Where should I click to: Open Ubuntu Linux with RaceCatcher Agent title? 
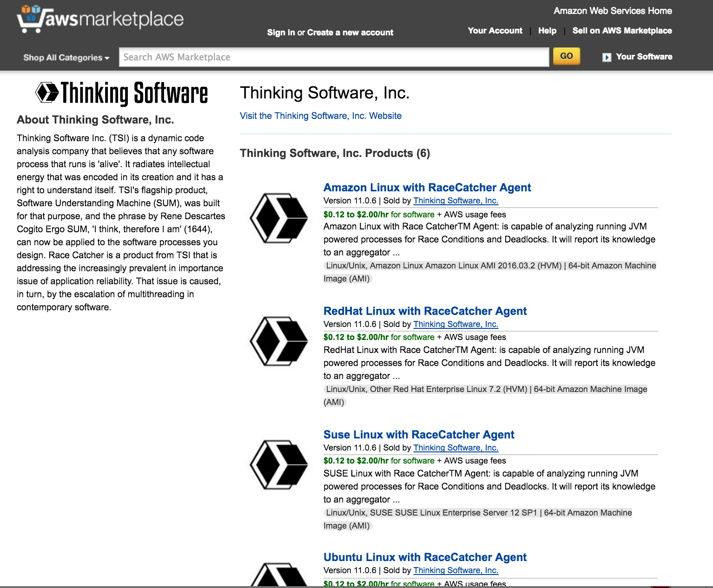coord(425,557)
